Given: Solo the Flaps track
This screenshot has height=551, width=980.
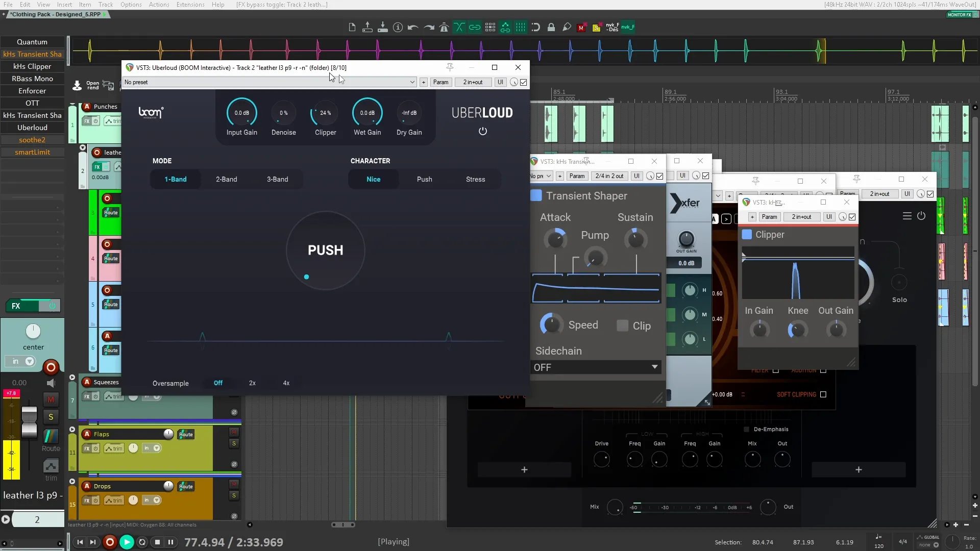Looking at the screenshot, I should coord(234,443).
